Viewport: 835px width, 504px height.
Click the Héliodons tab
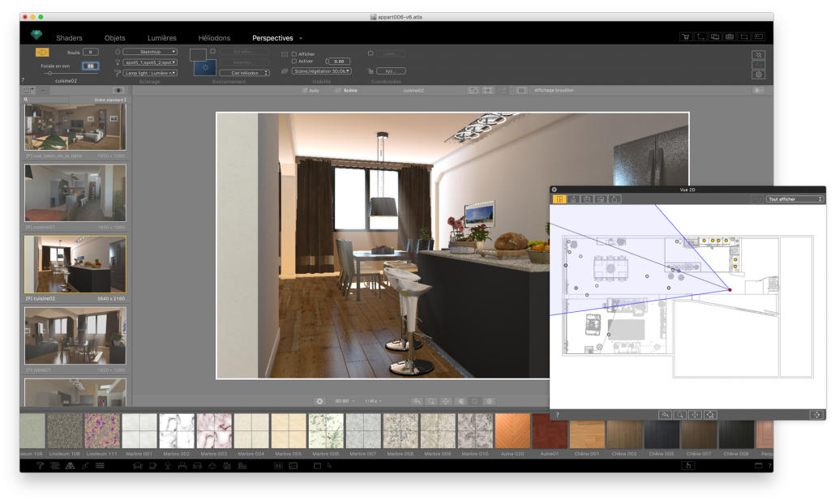pos(214,38)
